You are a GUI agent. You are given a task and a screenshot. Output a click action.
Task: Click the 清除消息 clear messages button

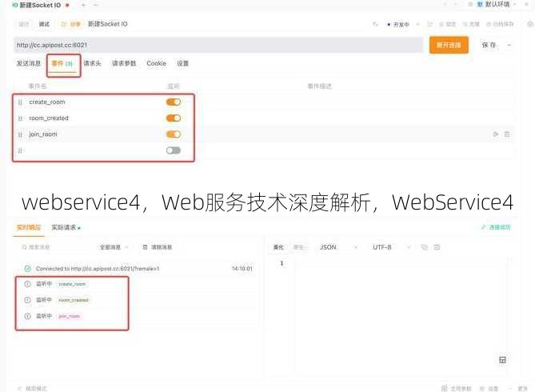click(x=158, y=247)
